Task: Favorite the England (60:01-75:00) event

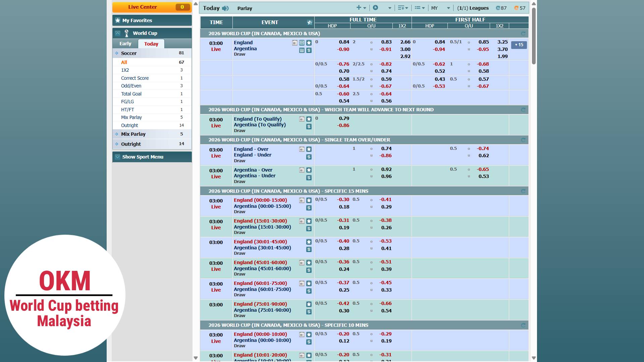Action: (x=309, y=283)
